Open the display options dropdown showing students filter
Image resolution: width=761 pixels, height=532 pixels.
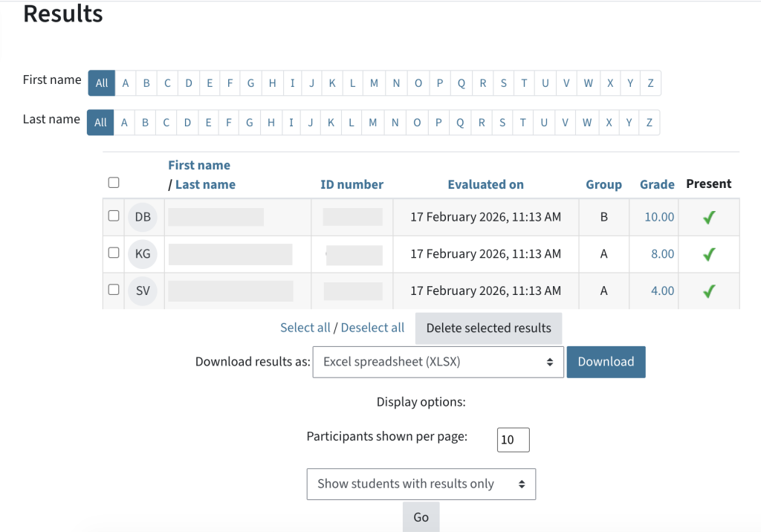pos(421,484)
